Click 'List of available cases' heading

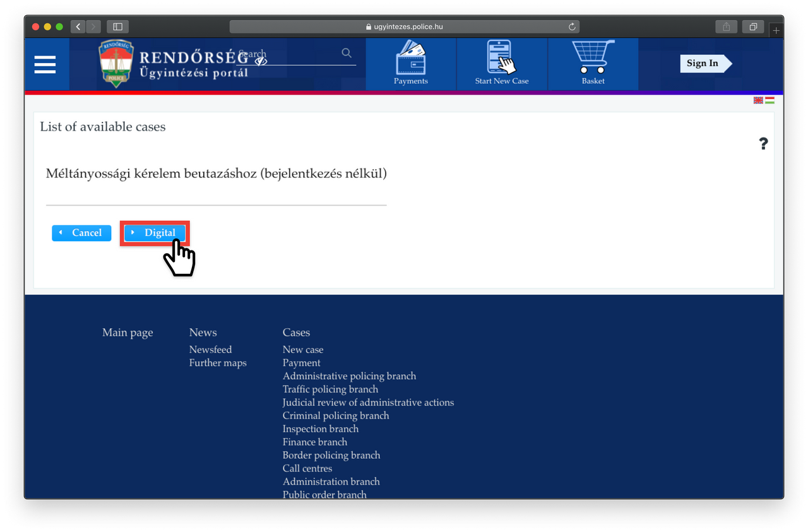[x=103, y=127]
